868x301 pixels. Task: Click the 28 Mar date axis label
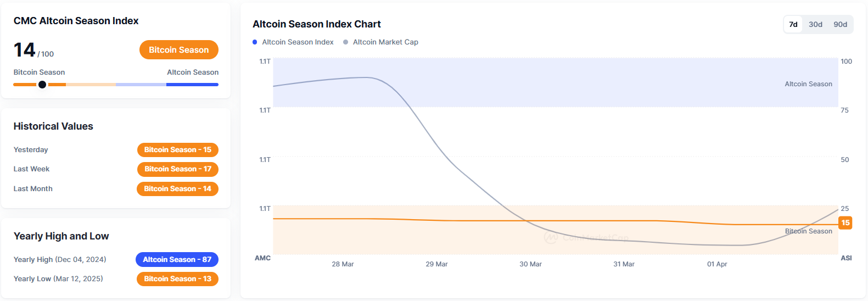[343, 264]
